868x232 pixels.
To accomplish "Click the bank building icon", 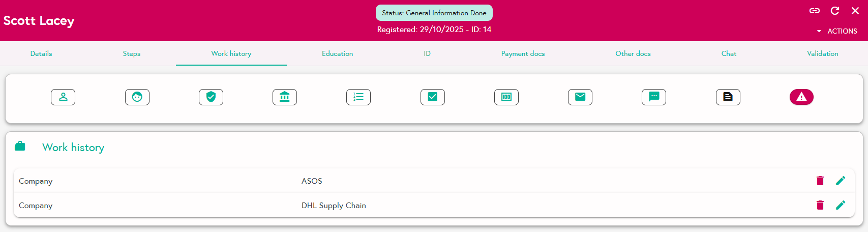I will pos(285,97).
